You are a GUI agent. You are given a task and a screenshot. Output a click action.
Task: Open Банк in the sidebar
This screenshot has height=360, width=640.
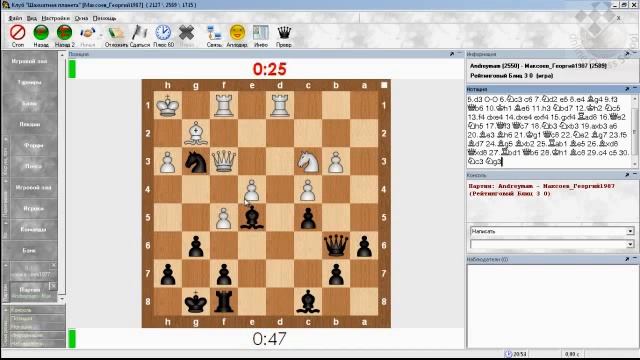coord(29,250)
